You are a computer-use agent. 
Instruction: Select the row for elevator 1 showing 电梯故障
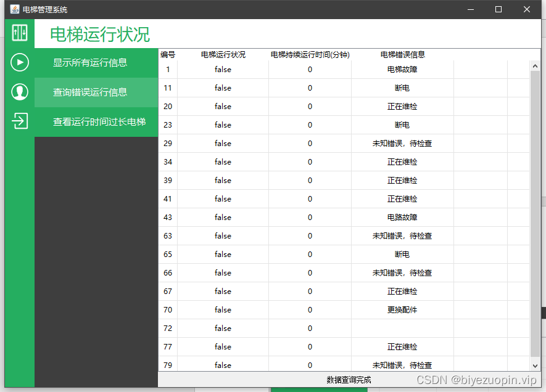[x=308, y=69]
